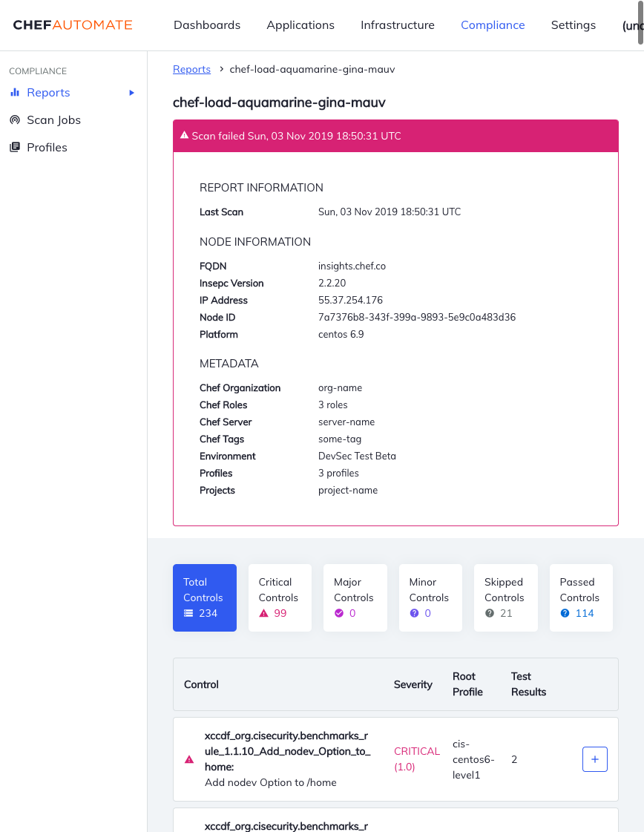Click the list icon on the Total Controls card

[x=188, y=613]
